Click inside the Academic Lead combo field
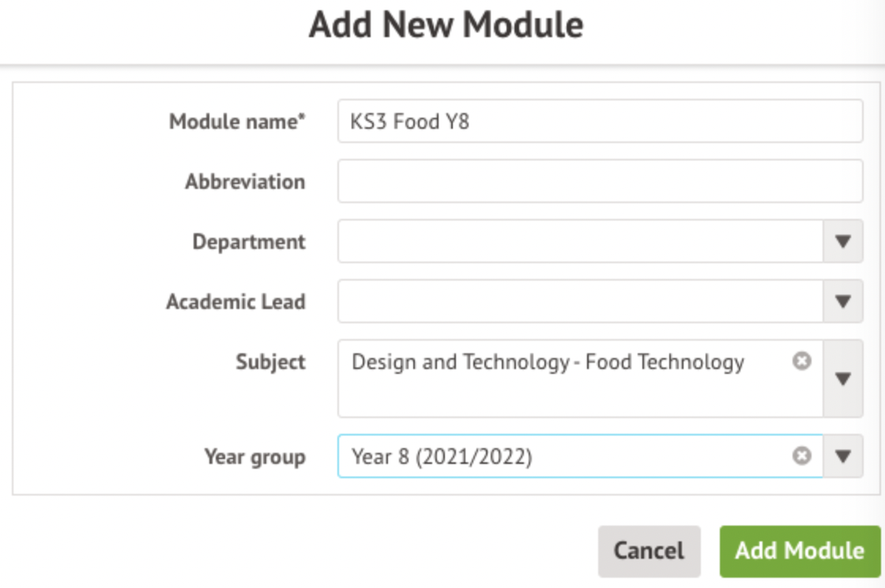This screenshot has height=588, width=885. (x=580, y=301)
